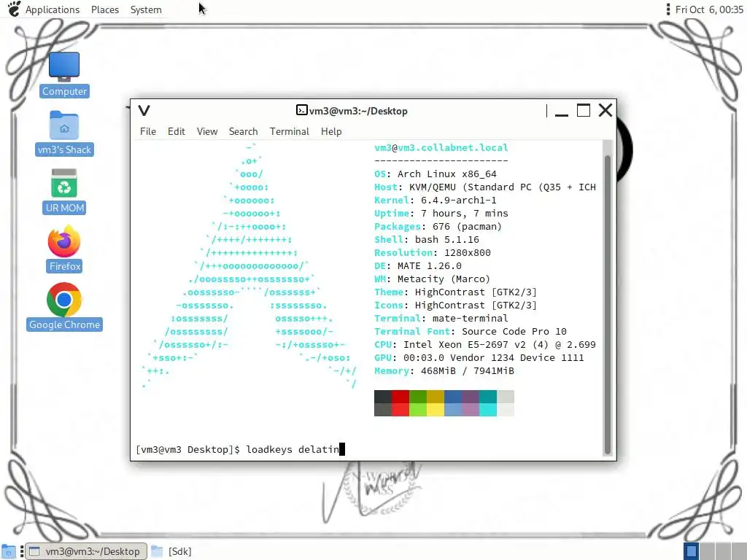Click the panel handle dots beside the clock

(x=668, y=9)
